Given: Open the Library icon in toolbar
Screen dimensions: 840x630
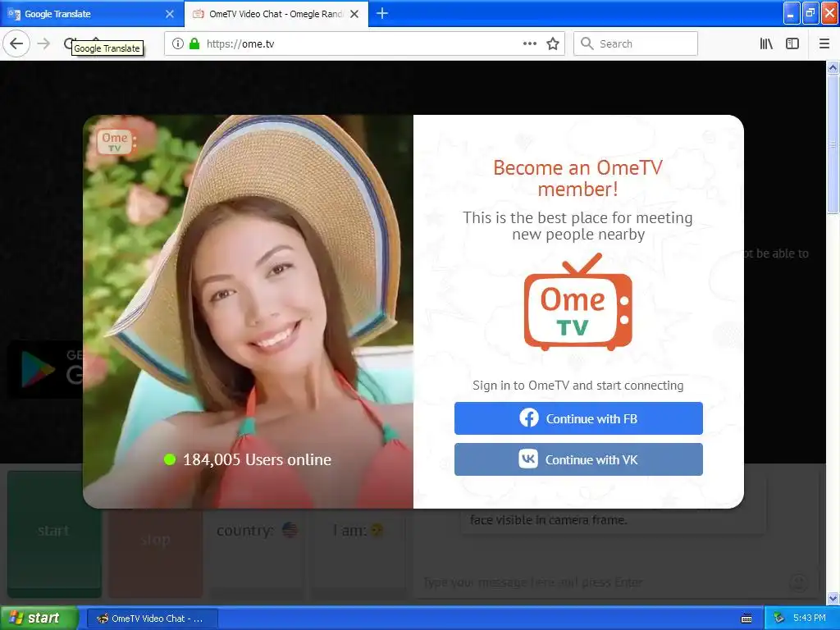Looking at the screenshot, I should click(x=766, y=43).
